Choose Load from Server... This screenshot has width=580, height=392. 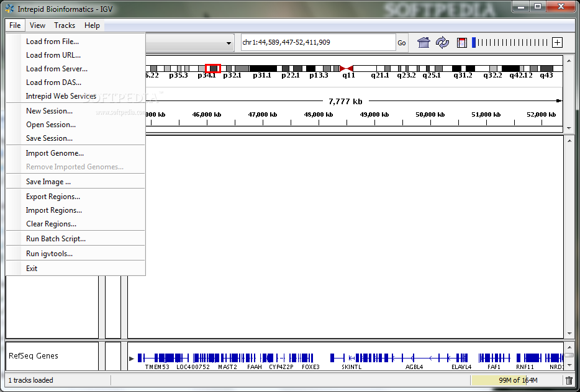76,69
